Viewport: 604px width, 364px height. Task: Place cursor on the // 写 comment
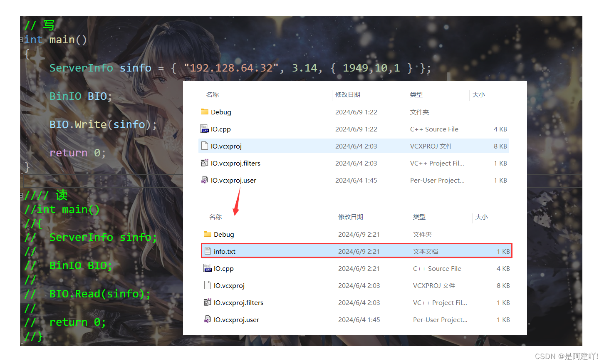tap(40, 25)
